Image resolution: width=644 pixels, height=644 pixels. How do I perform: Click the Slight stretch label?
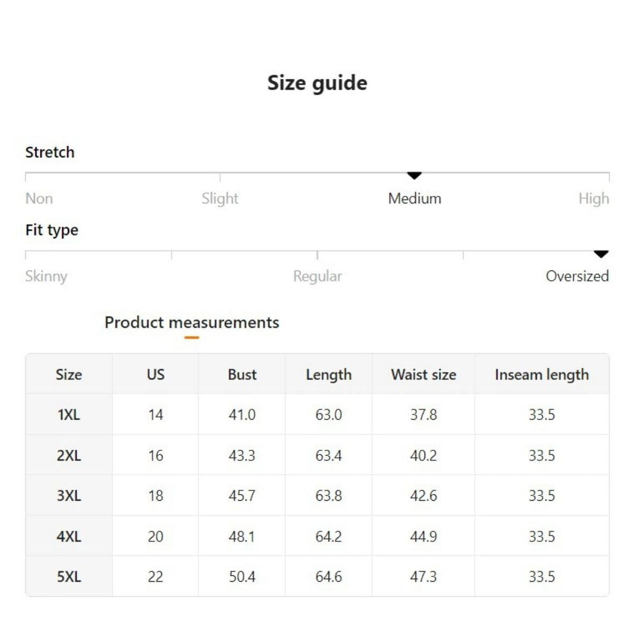(220, 199)
